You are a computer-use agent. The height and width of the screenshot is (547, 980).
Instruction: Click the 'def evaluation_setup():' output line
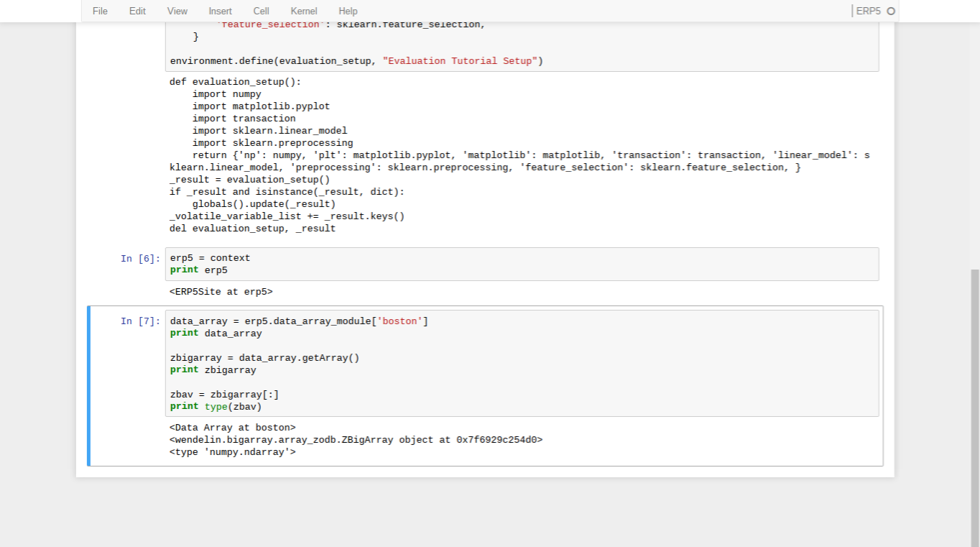(x=236, y=82)
